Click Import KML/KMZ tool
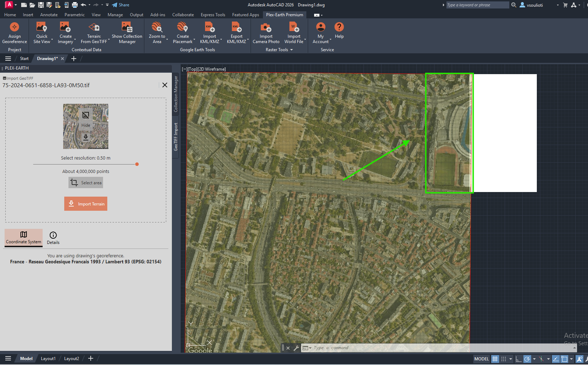This screenshot has width=588, height=365. (x=210, y=33)
